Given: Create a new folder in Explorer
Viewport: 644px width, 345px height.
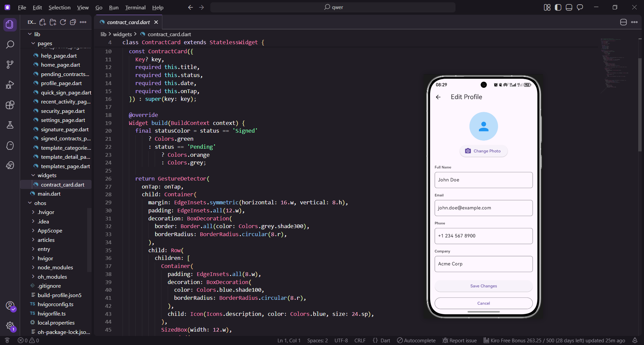Looking at the screenshot, I should tap(53, 22).
